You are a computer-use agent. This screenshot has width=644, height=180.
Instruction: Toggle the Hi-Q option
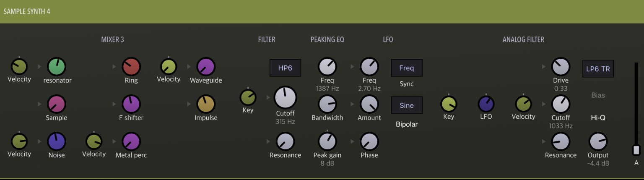click(598, 118)
